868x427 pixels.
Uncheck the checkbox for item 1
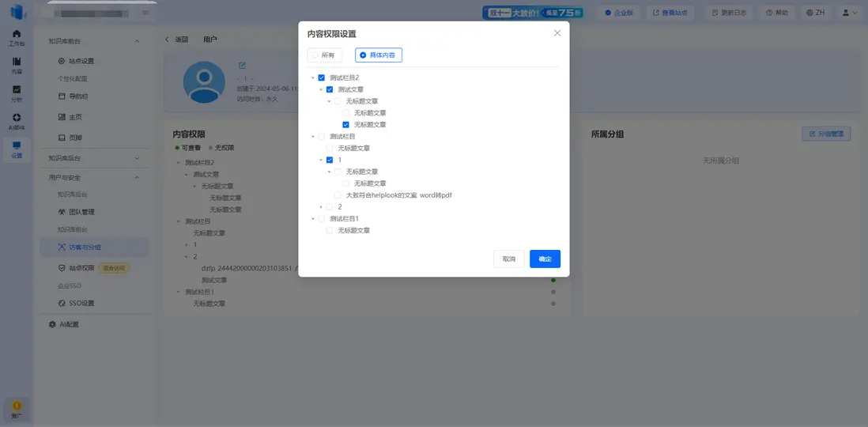tap(330, 160)
